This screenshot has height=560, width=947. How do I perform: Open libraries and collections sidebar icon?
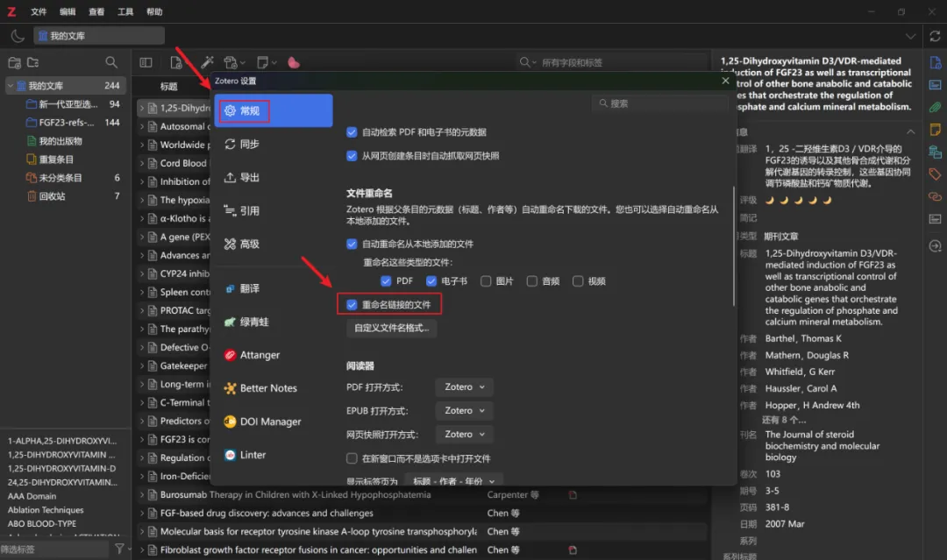click(935, 152)
